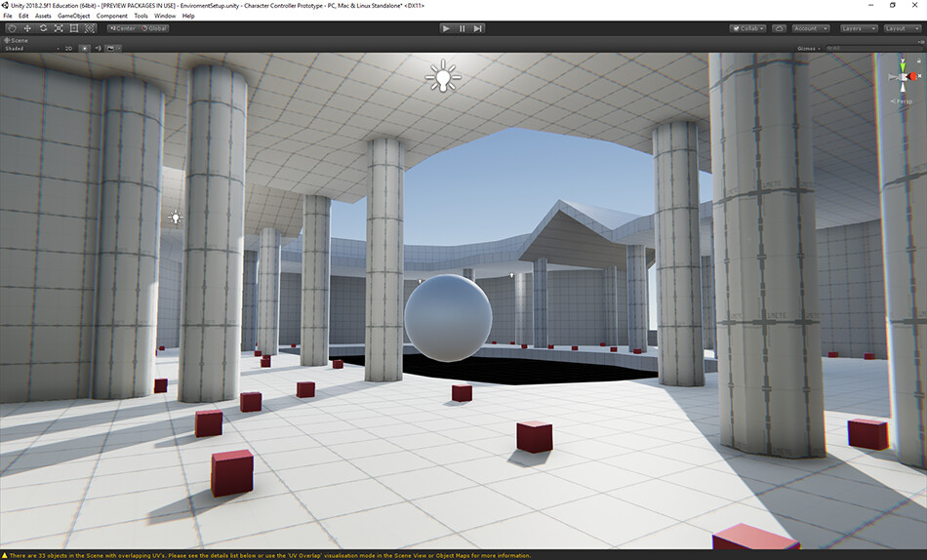
Task: Select the Move tool
Action: (x=27, y=28)
